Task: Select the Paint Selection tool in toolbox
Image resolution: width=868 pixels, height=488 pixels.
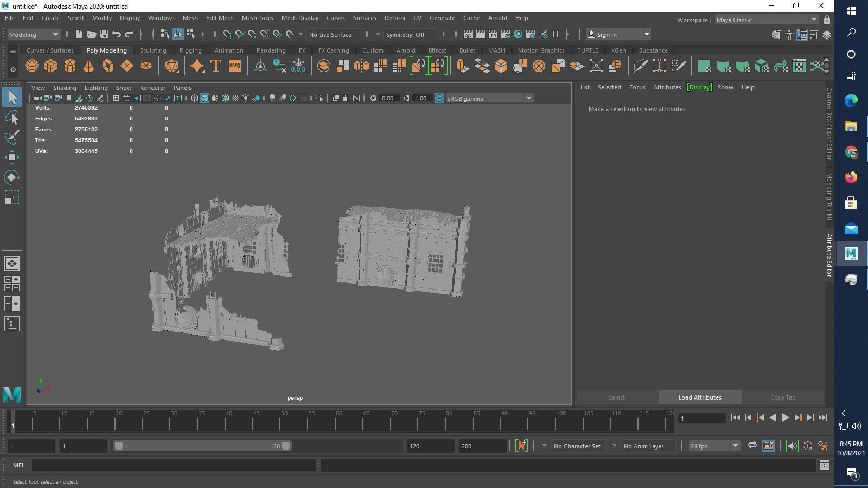Action: point(12,137)
